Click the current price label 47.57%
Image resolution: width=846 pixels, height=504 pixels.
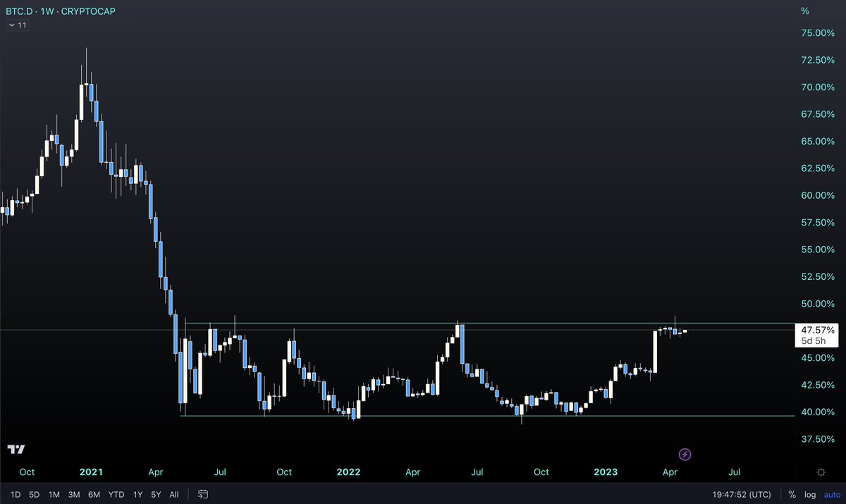click(x=818, y=330)
